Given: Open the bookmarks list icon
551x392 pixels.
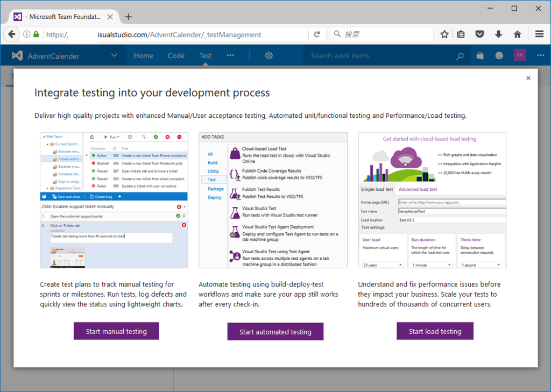Looking at the screenshot, I should [461, 34].
